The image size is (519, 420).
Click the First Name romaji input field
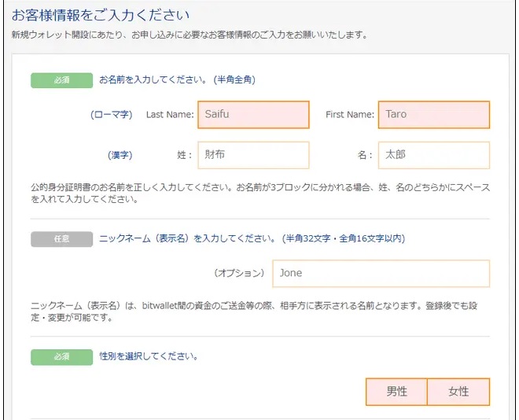[x=434, y=115]
